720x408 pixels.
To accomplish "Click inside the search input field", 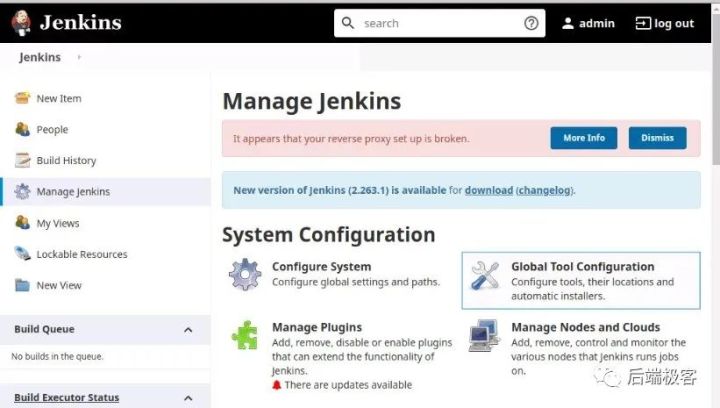I will click(439, 23).
